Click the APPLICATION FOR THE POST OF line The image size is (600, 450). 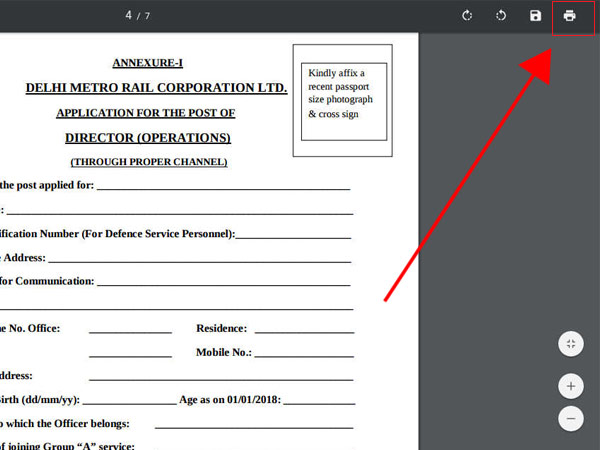click(x=146, y=113)
